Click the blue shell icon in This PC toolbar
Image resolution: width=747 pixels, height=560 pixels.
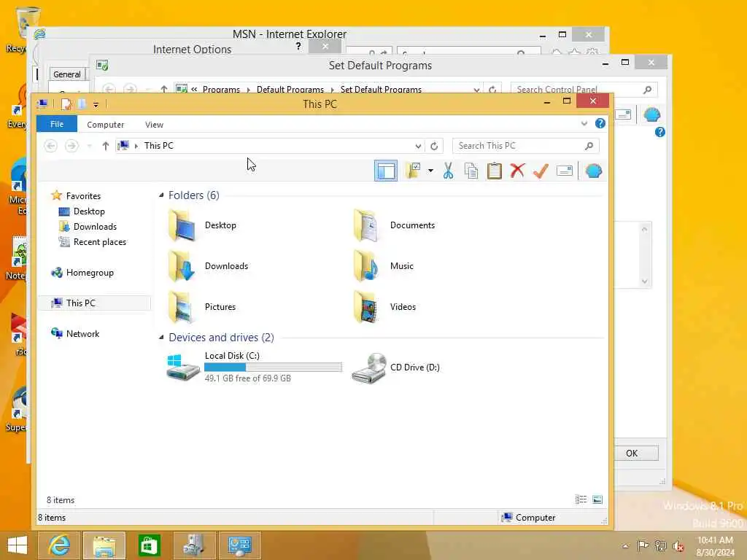click(x=594, y=171)
